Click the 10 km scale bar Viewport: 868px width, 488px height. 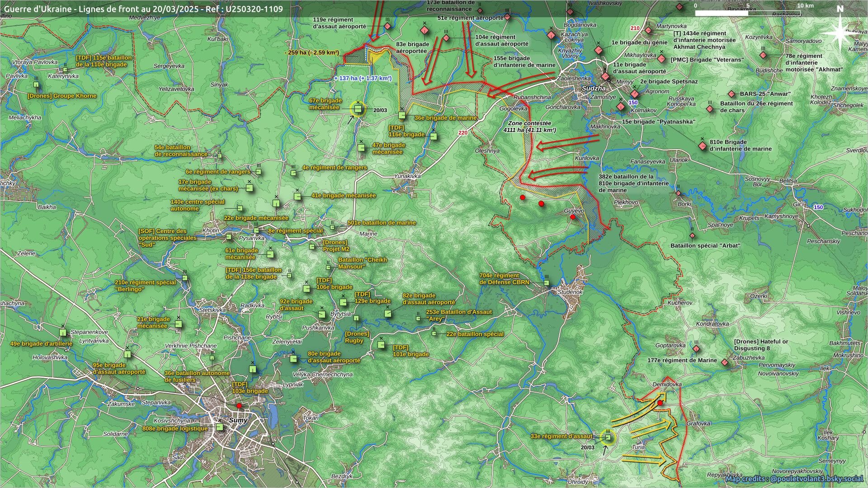pos(748,13)
